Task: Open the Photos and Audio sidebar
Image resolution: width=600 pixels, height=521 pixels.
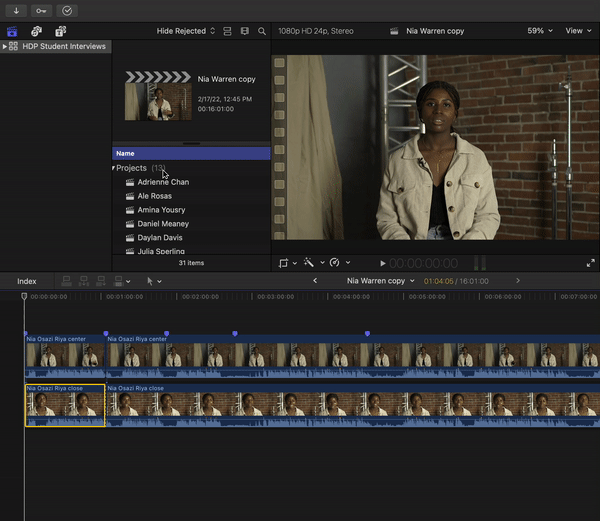Action: (x=36, y=31)
